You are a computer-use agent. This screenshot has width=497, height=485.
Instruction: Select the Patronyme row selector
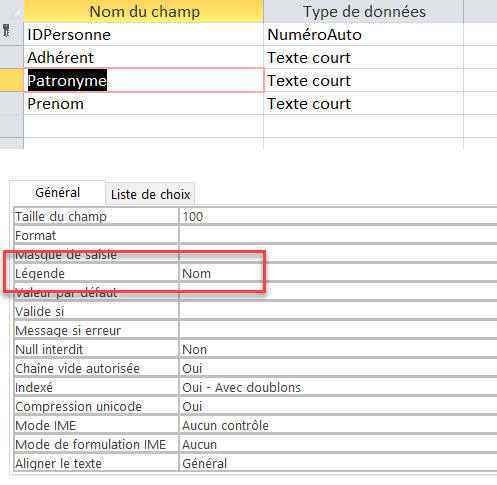(12, 80)
